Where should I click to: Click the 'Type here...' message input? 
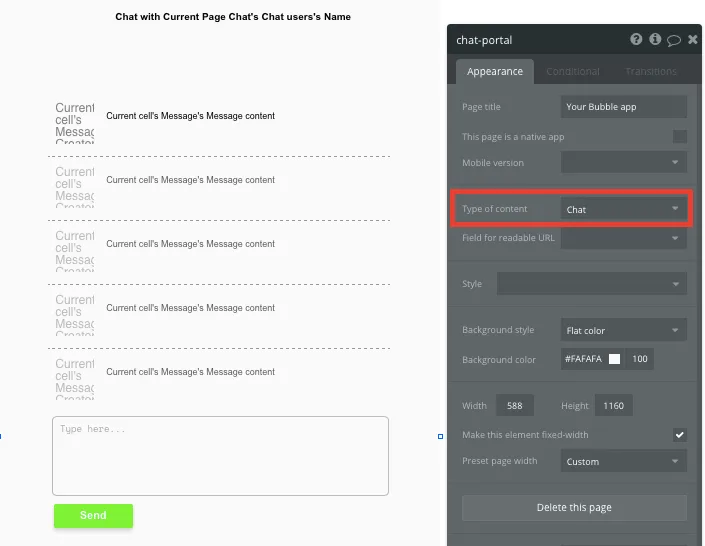[x=220, y=455]
